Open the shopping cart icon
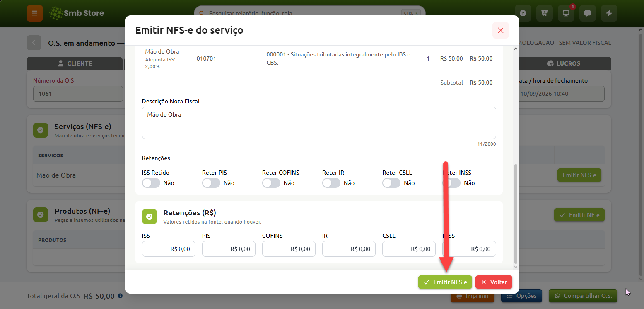The image size is (644, 309). pyautogui.click(x=544, y=13)
